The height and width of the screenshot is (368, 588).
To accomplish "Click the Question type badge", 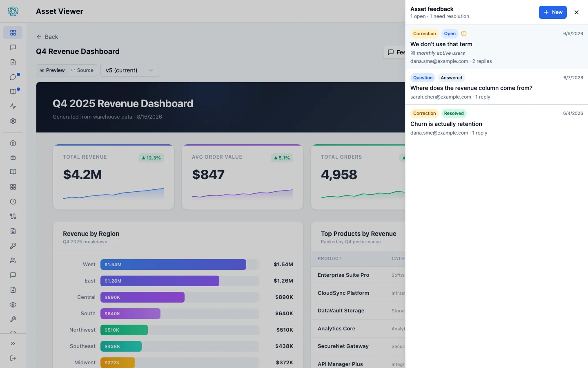I will coord(423,78).
